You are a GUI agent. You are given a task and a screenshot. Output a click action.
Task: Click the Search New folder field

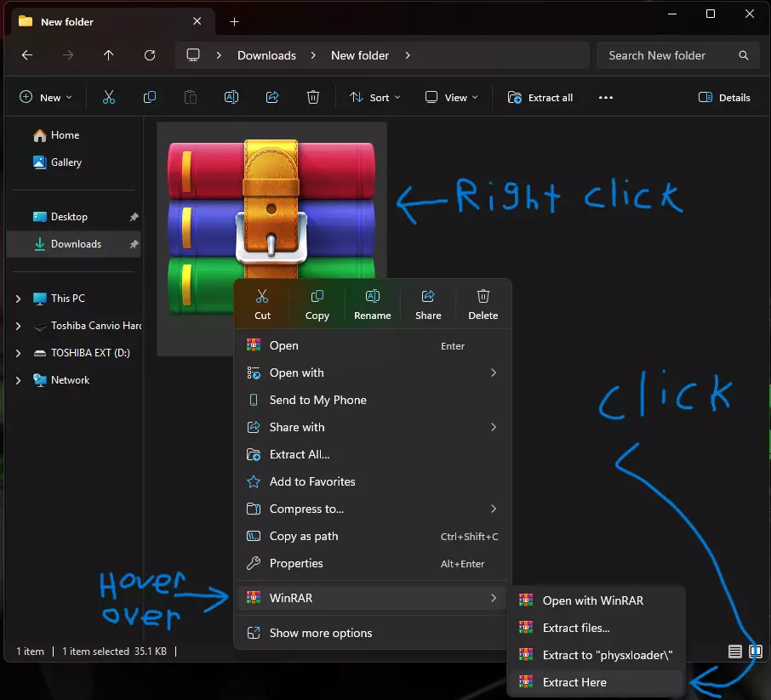coord(677,55)
